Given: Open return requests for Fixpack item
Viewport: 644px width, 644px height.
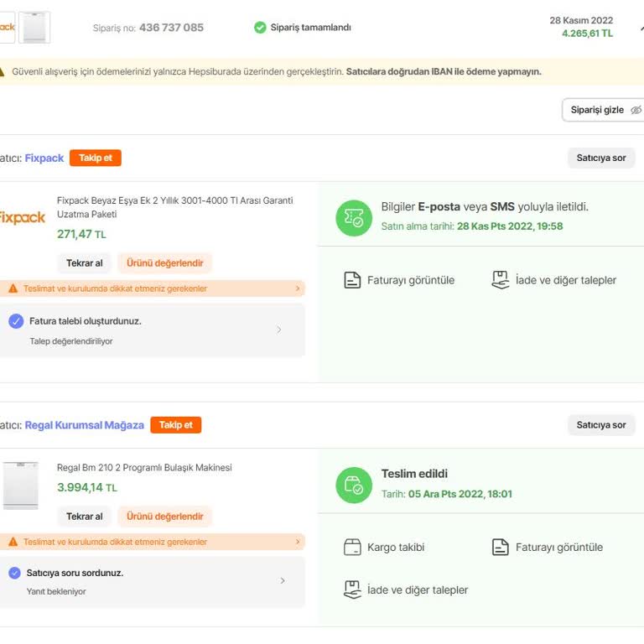Looking at the screenshot, I should pos(553,280).
